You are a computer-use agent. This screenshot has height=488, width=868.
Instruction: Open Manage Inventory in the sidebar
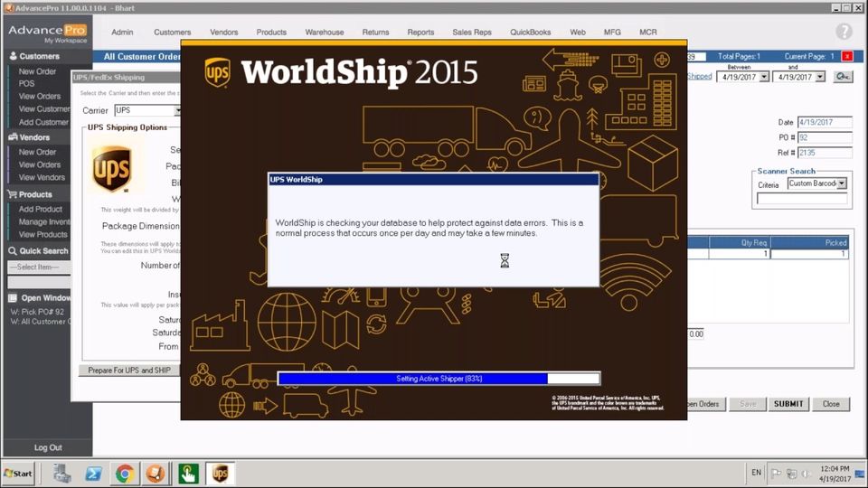pyautogui.click(x=43, y=222)
